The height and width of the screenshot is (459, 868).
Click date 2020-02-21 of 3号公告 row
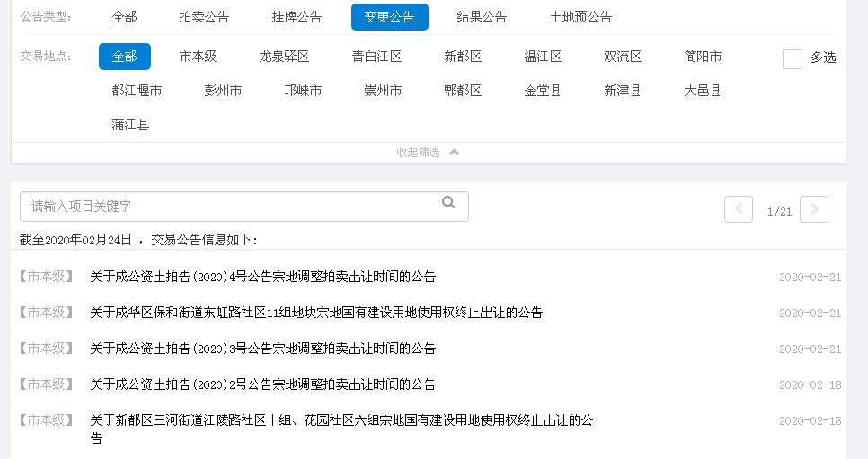pyautogui.click(x=810, y=349)
